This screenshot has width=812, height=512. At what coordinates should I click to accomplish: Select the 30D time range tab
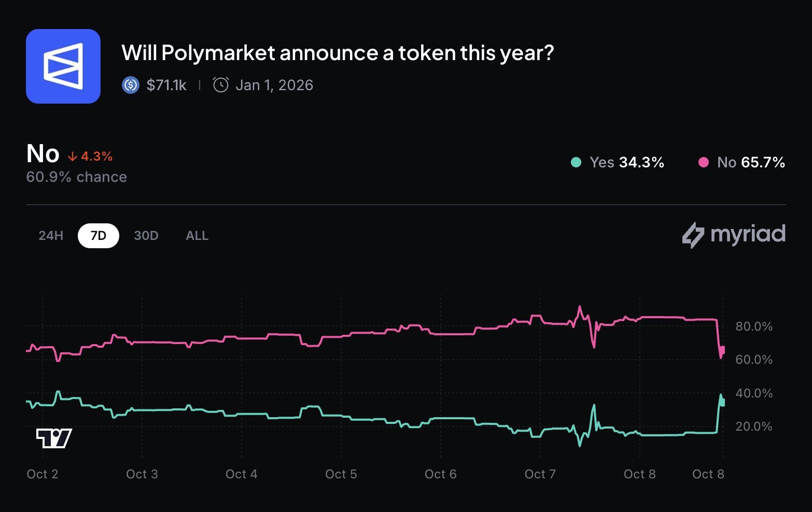tap(146, 235)
